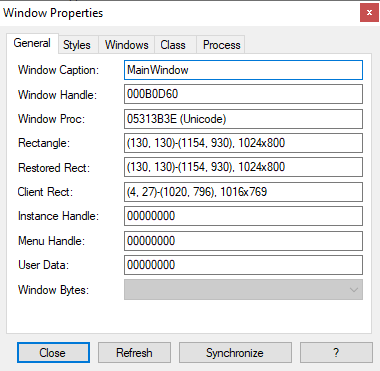Click the 'Window Properties' title text

pyautogui.click(x=53, y=13)
